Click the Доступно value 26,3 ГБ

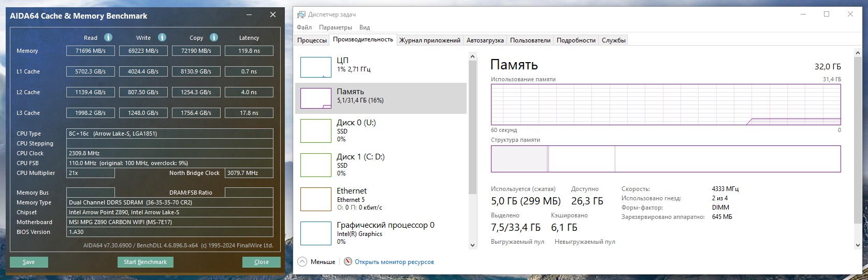[x=587, y=201]
